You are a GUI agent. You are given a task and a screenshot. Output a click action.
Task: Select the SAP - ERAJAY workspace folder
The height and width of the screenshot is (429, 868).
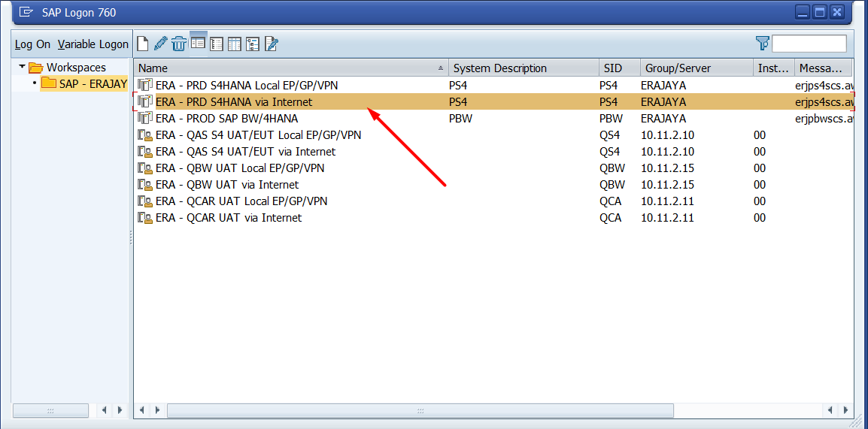point(84,83)
